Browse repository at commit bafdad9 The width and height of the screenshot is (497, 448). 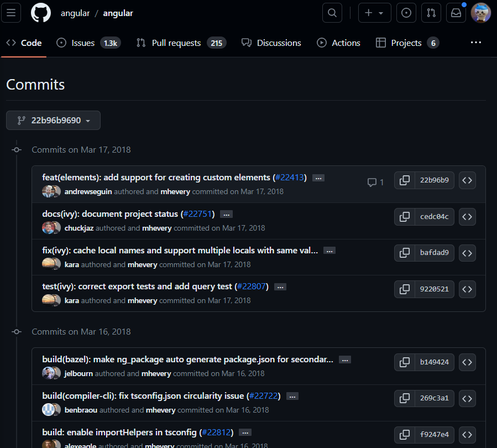[467, 253]
